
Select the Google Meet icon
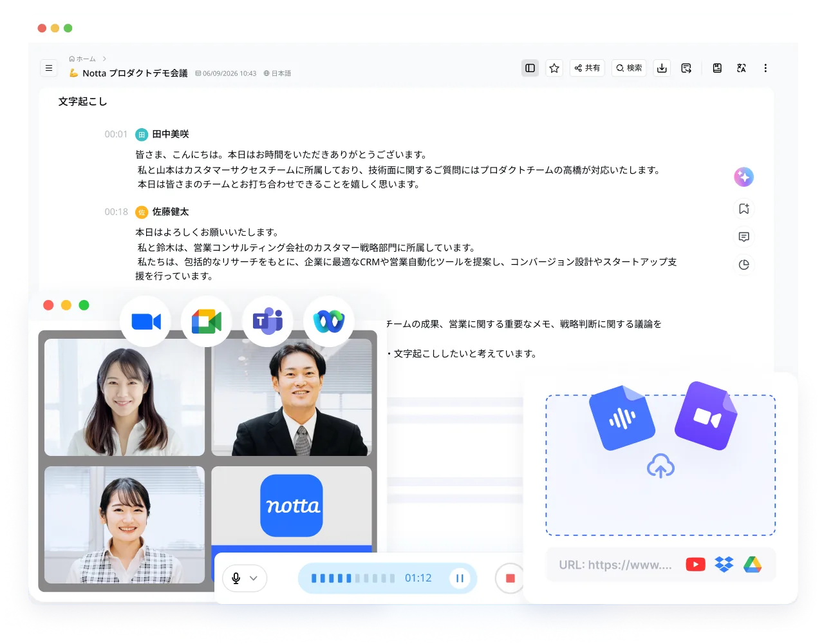pyautogui.click(x=207, y=321)
